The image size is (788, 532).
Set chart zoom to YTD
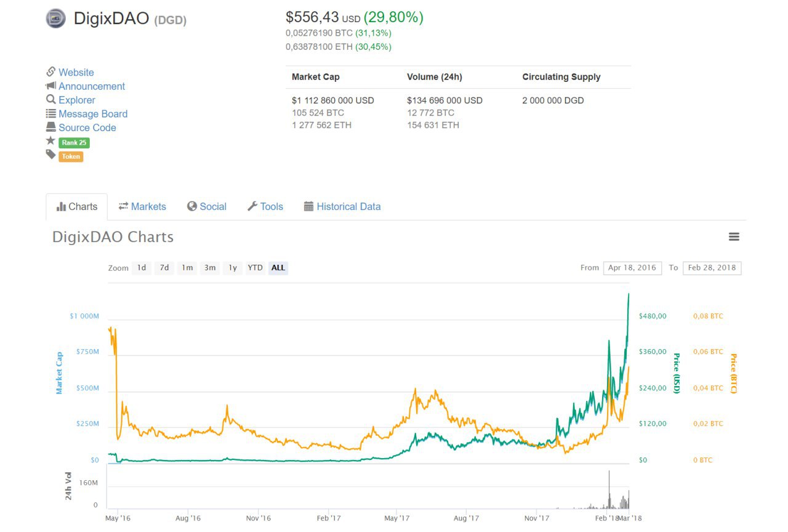coord(255,268)
